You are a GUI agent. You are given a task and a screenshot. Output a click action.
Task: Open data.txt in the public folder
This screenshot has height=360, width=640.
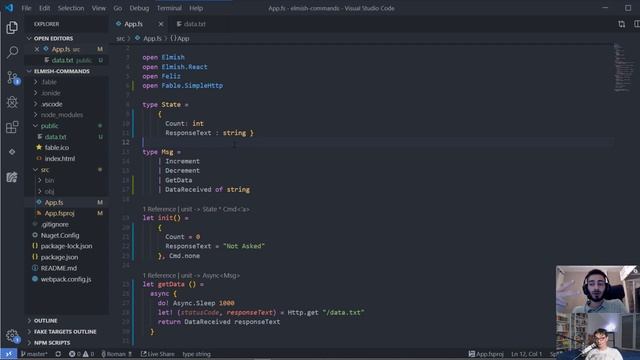56,137
